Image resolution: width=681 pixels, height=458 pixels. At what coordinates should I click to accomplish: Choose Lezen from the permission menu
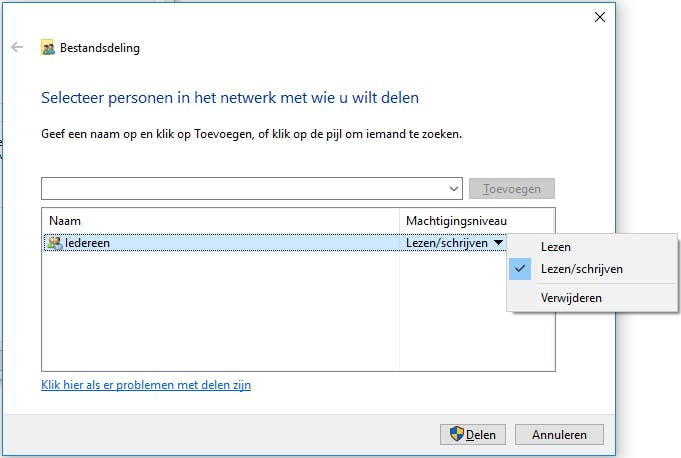click(x=556, y=247)
